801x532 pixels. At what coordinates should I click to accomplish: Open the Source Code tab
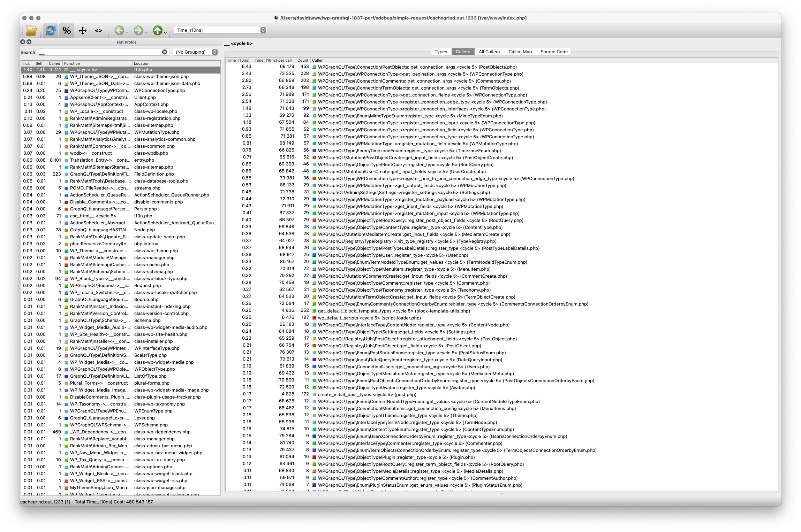click(554, 52)
